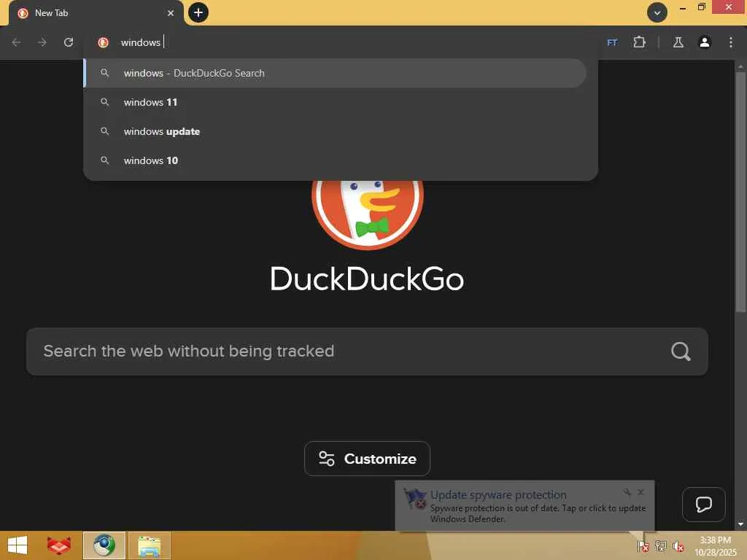Screen dimensions: 747x560
Task: Open the chat bubble feedback button
Action: click(704, 505)
